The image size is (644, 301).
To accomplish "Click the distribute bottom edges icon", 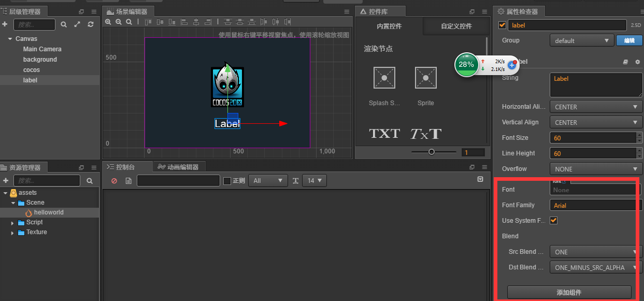I will (x=252, y=22).
